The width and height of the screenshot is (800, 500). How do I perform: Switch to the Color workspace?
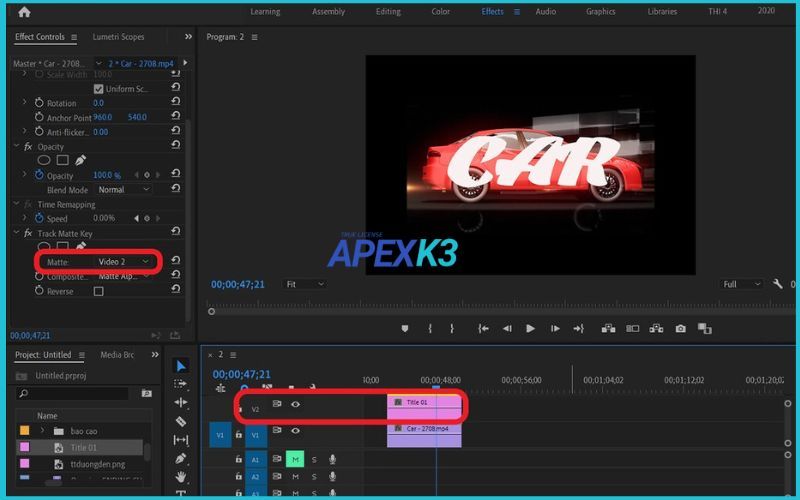tap(441, 12)
